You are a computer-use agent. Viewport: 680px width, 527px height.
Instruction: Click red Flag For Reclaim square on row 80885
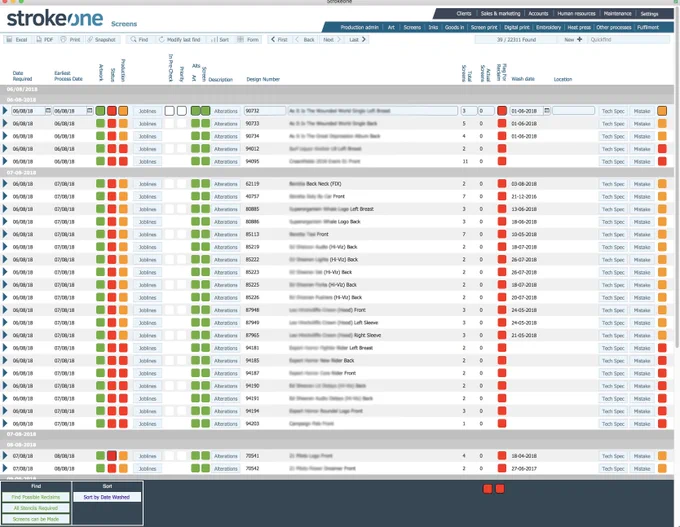coord(502,209)
